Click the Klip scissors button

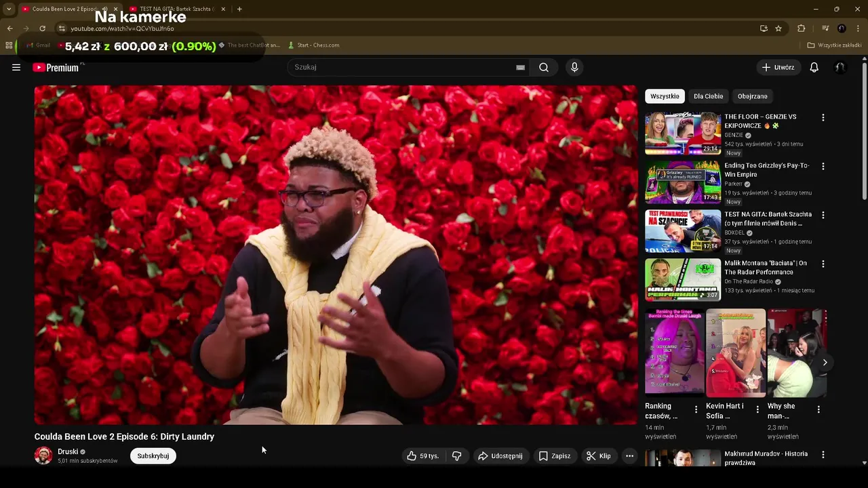(x=599, y=456)
